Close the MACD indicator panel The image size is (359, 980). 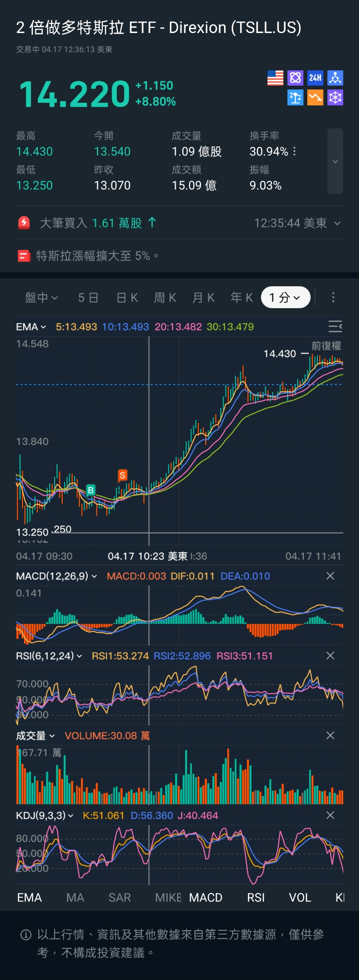pyautogui.click(x=330, y=576)
